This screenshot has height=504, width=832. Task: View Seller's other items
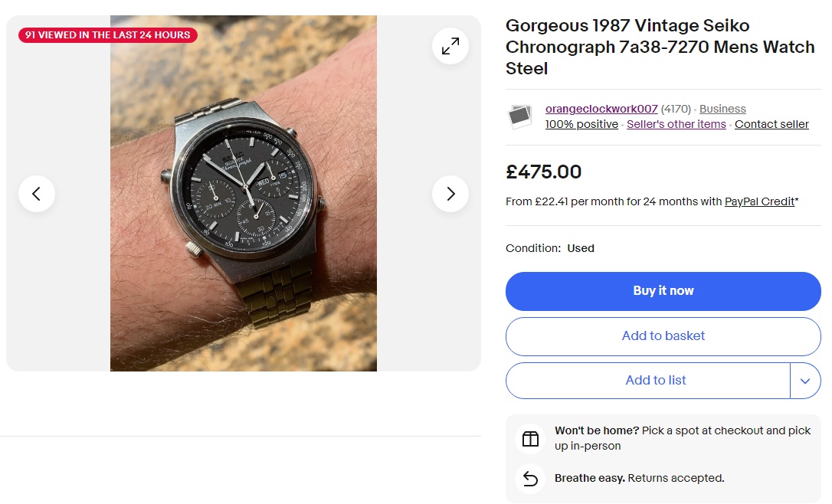[x=676, y=124]
